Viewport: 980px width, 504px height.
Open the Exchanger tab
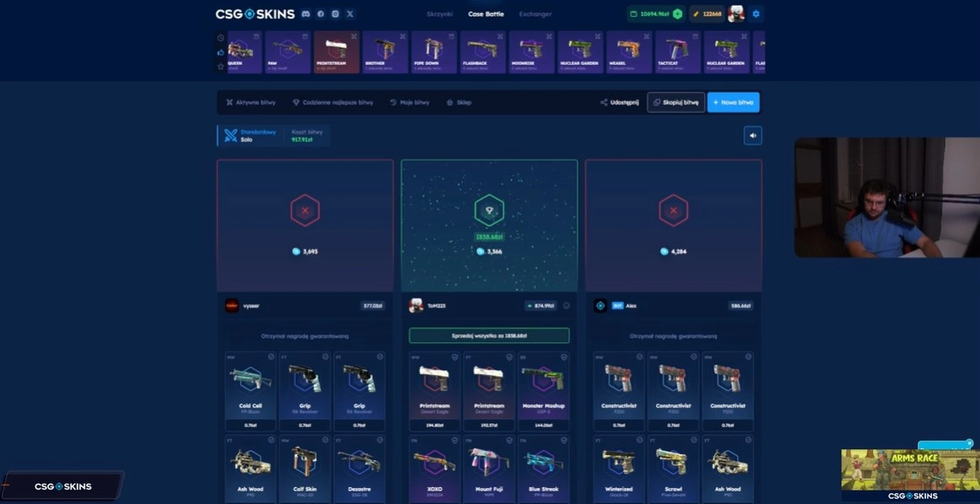tap(535, 13)
